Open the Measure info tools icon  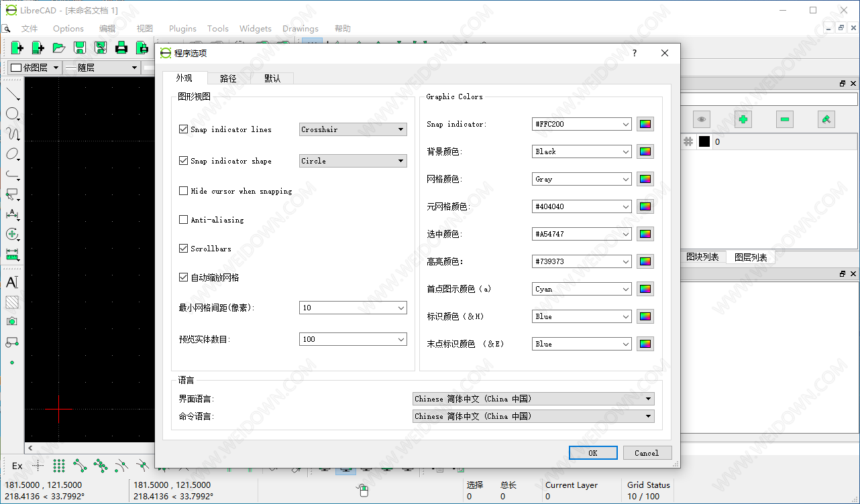pos(12,255)
